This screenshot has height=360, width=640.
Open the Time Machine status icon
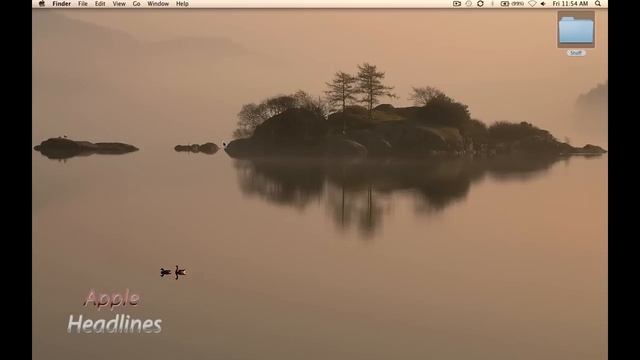click(x=469, y=4)
